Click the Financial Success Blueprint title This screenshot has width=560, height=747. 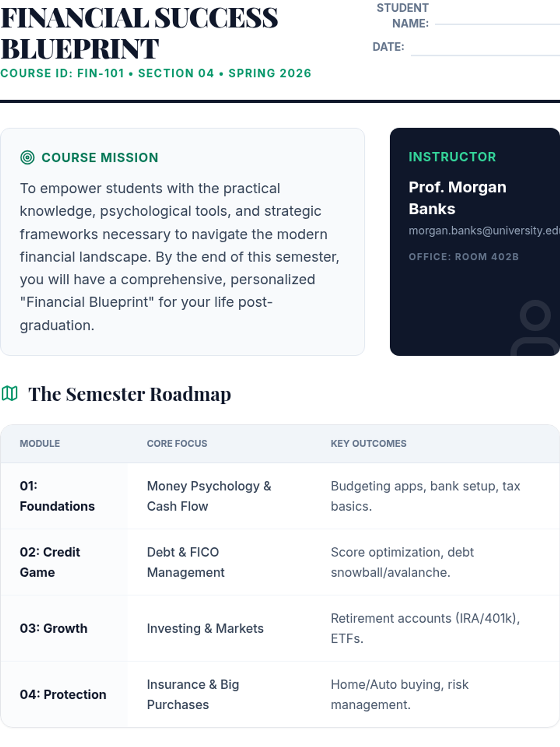coord(139,33)
